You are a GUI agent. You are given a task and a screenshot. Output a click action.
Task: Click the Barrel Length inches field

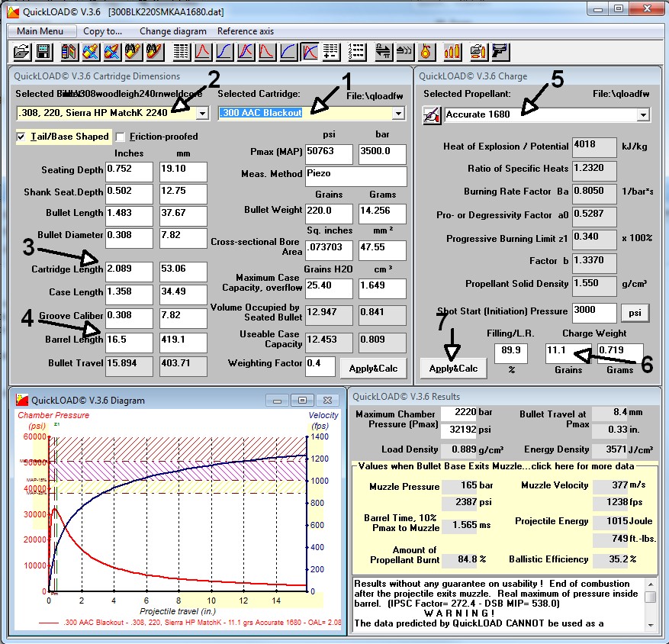click(129, 343)
